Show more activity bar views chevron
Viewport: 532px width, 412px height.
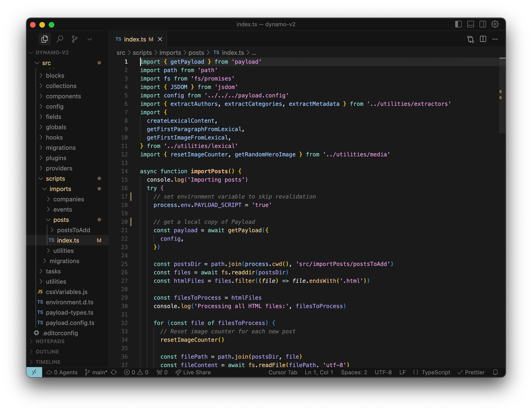click(90, 39)
